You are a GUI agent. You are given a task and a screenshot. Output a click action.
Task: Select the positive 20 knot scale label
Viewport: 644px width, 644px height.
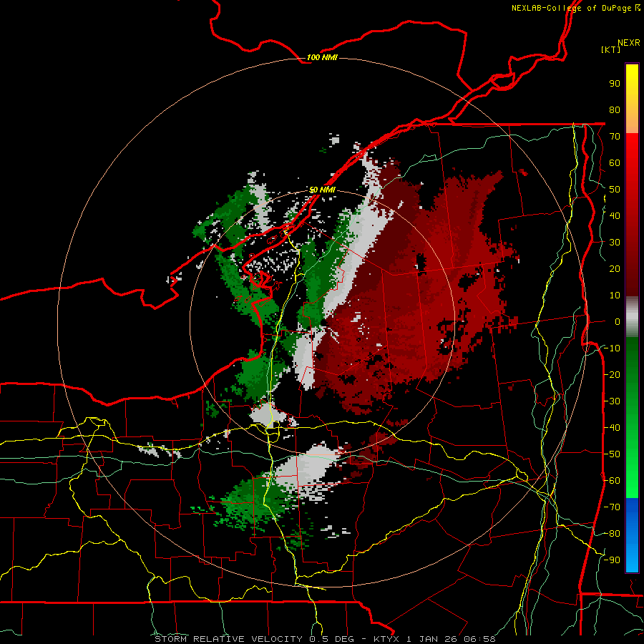point(615,268)
